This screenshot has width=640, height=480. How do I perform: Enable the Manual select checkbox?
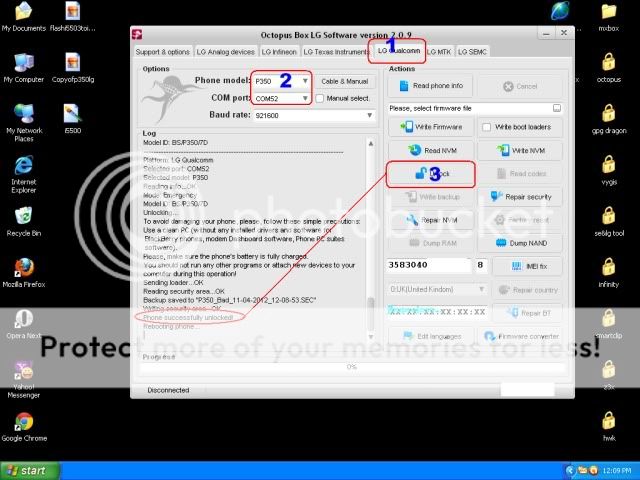pos(320,98)
